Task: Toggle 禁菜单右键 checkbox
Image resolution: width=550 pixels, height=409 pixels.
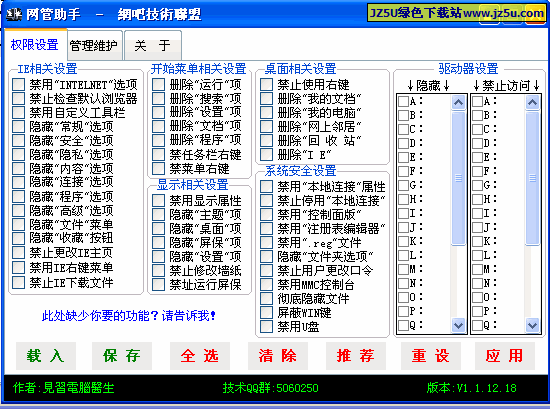Action: point(159,169)
